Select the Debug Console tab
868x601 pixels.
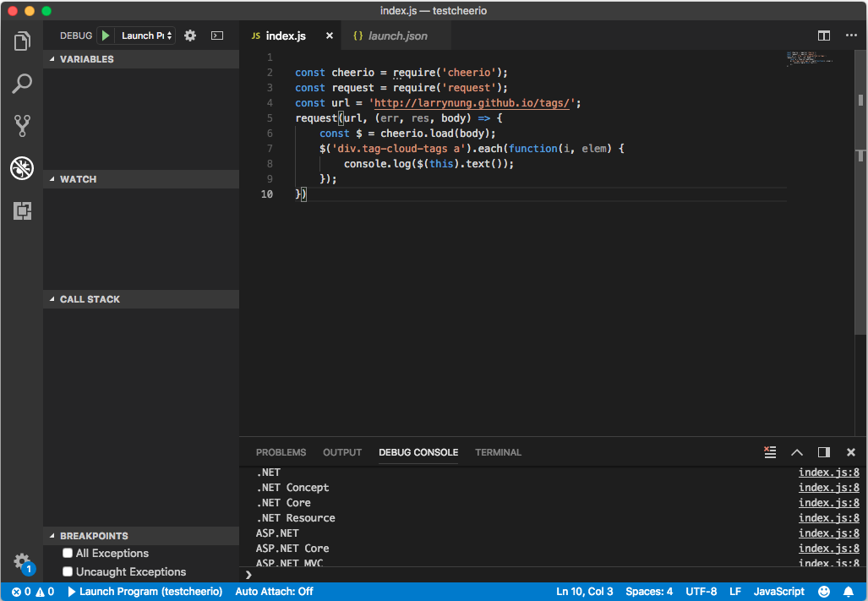coord(418,452)
